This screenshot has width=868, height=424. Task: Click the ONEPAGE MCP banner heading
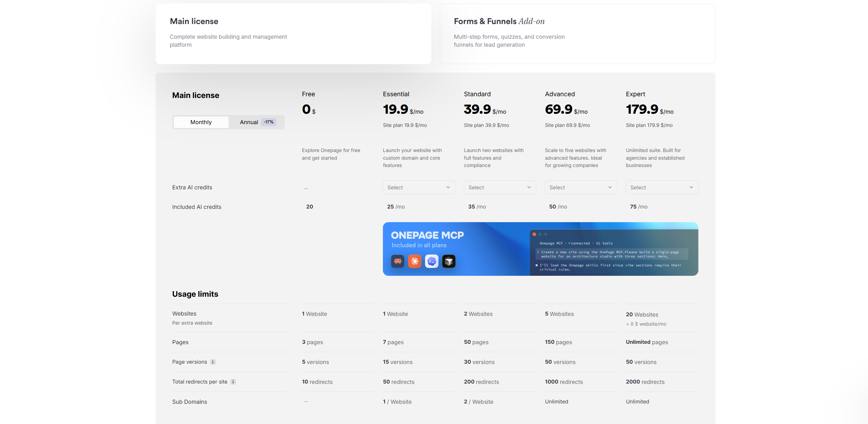[x=427, y=235]
